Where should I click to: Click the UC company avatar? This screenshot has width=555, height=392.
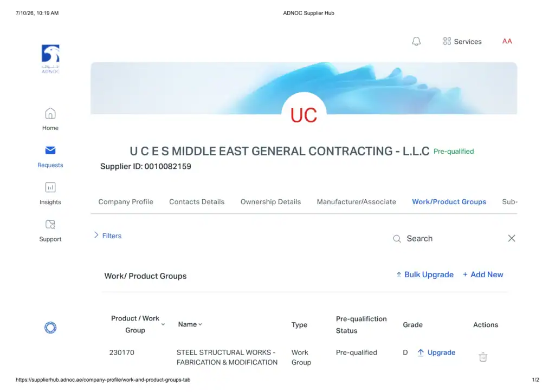click(304, 115)
